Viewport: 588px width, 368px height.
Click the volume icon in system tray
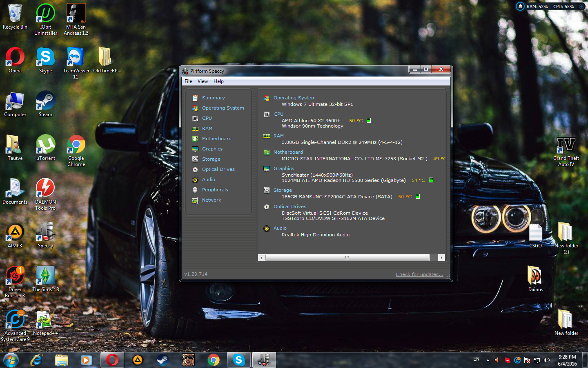(x=547, y=360)
